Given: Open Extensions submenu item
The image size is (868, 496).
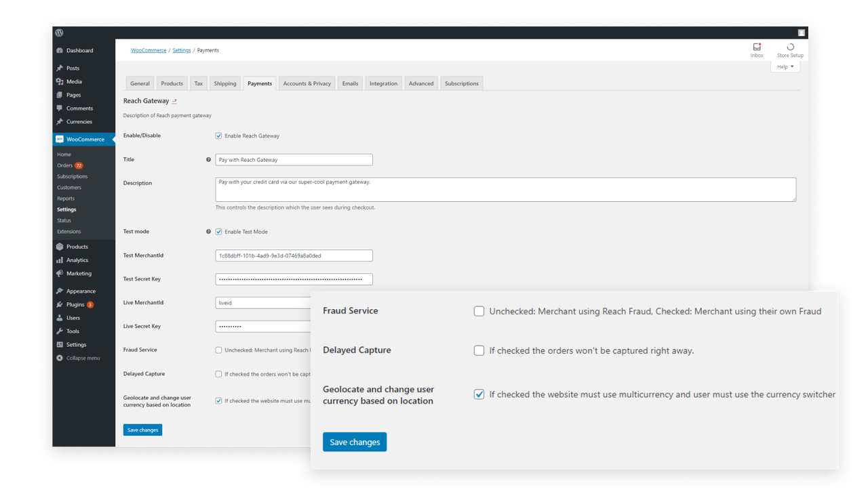Looking at the screenshot, I should (69, 232).
